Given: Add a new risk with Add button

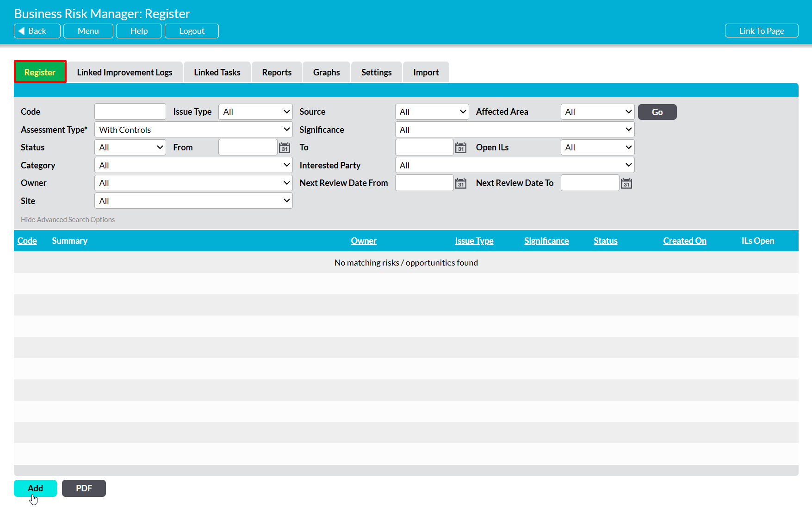Looking at the screenshot, I should 35,489.
